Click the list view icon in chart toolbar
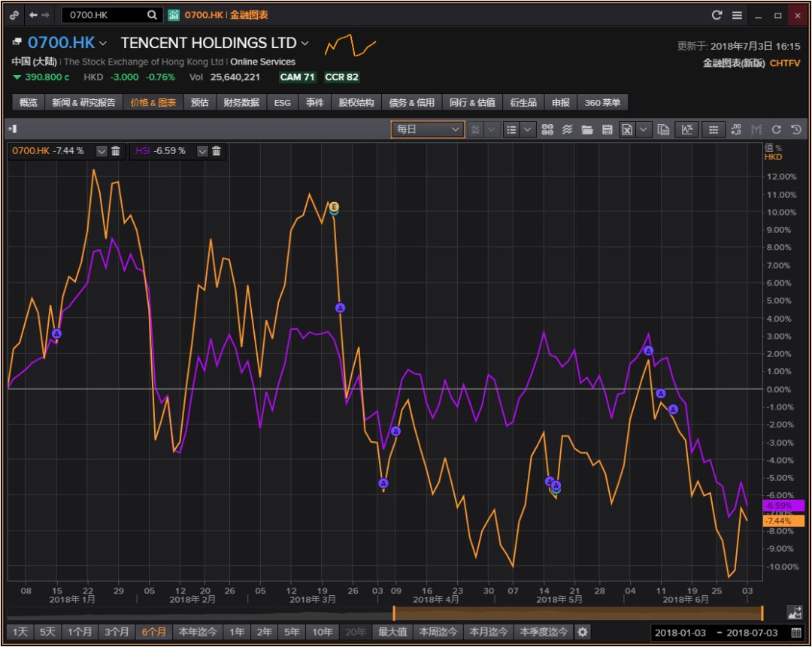This screenshot has height=647, width=812. click(511, 129)
